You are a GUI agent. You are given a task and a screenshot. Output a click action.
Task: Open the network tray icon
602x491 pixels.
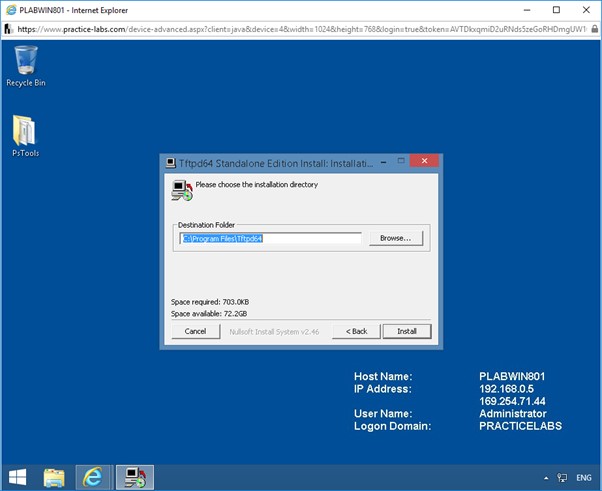point(562,478)
